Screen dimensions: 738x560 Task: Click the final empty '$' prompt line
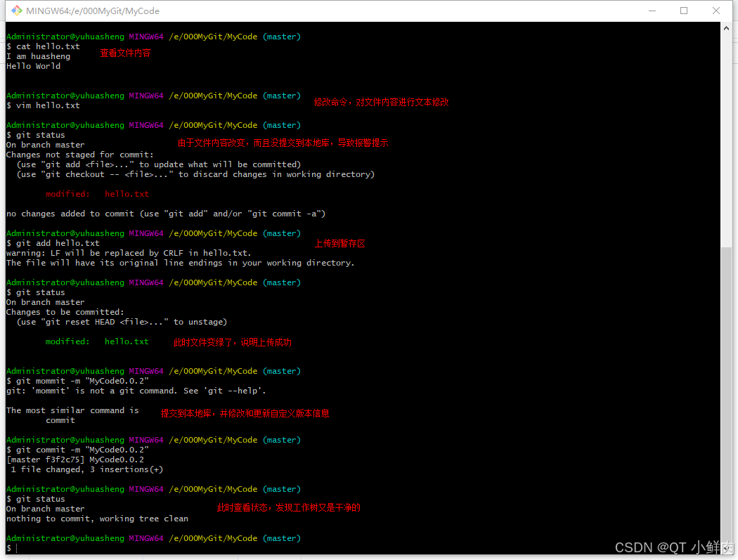(12, 548)
